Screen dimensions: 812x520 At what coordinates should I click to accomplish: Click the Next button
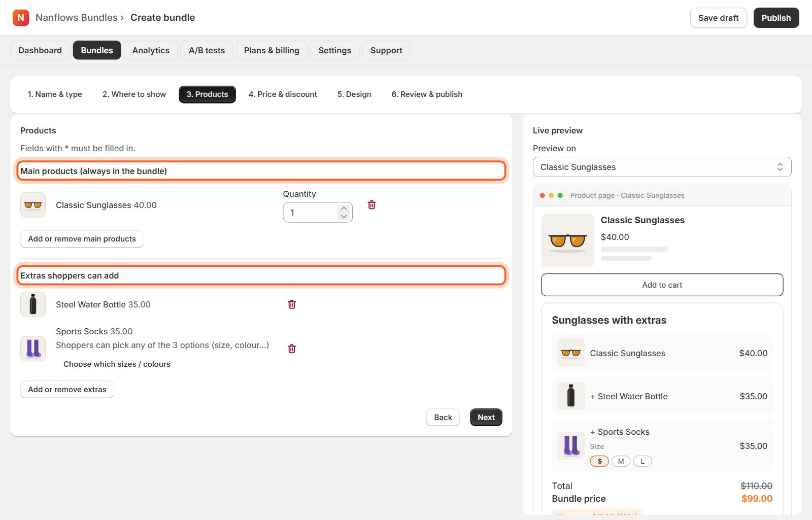(x=486, y=418)
